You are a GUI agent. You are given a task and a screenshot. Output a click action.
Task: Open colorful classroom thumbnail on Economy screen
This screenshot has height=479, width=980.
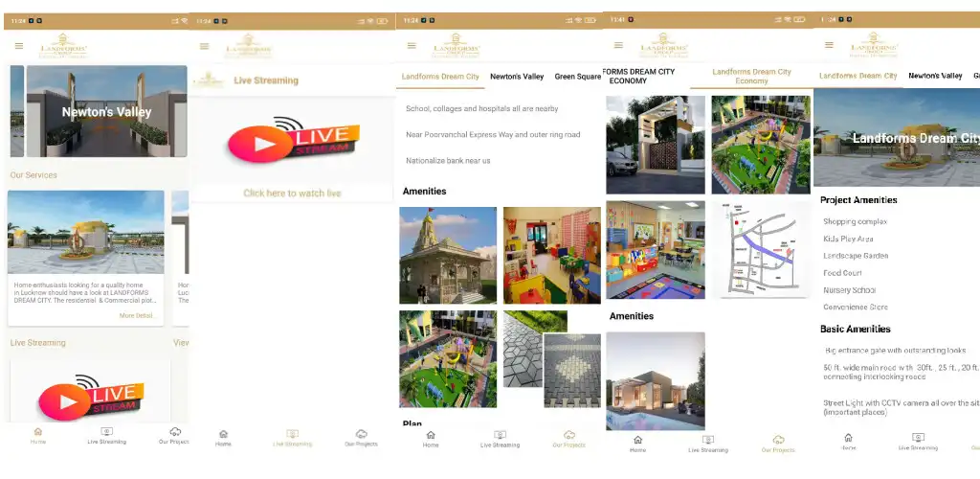click(656, 249)
